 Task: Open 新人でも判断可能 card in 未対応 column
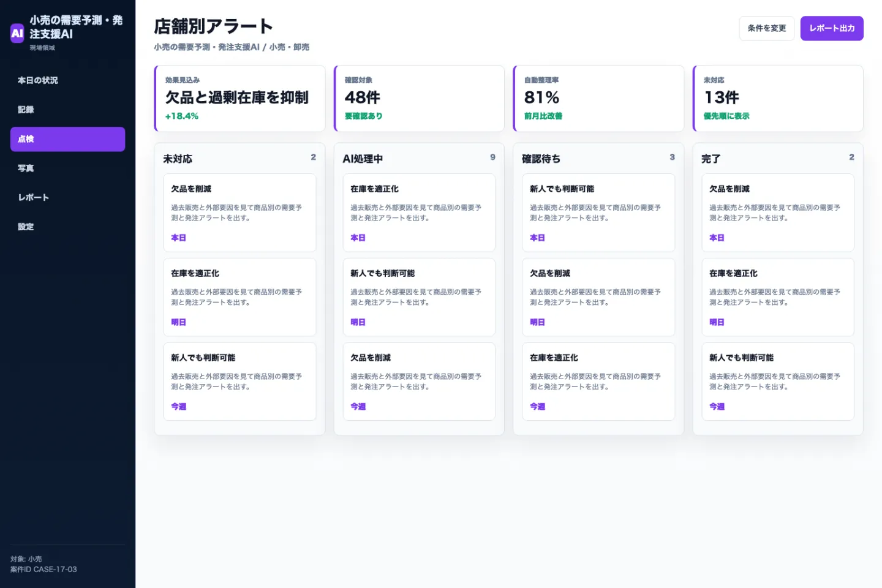[239, 382]
